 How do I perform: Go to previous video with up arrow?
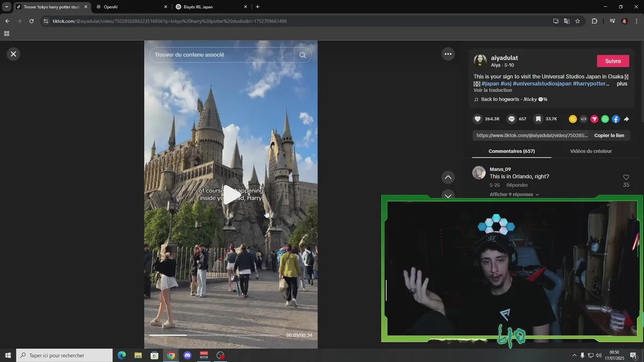tap(448, 177)
